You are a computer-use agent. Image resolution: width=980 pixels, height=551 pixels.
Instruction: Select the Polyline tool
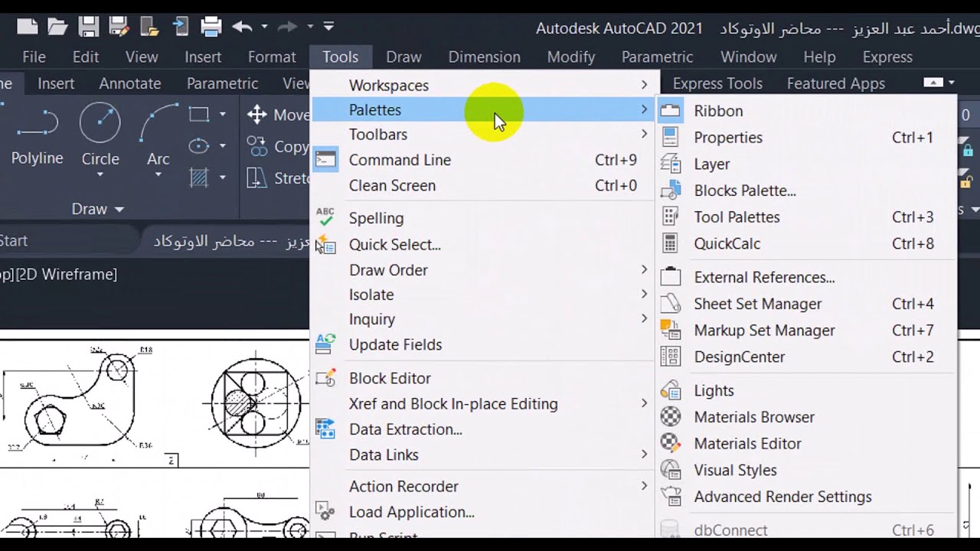tap(37, 135)
